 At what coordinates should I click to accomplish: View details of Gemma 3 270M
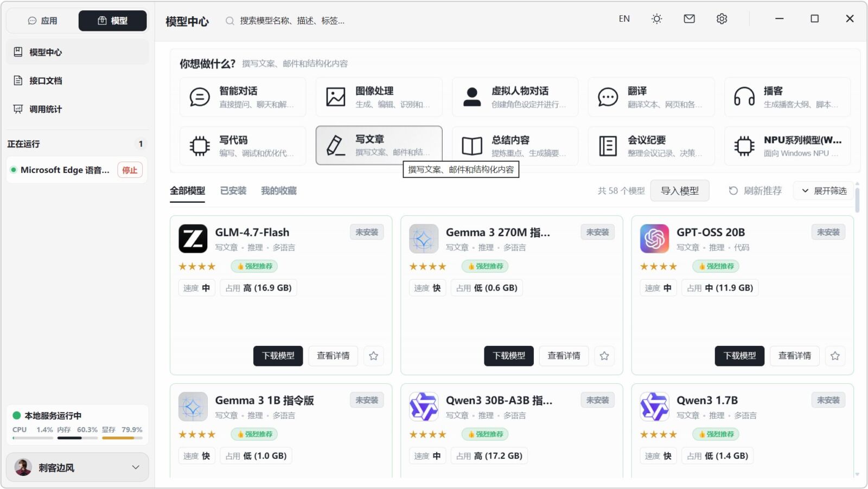coord(564,356)
